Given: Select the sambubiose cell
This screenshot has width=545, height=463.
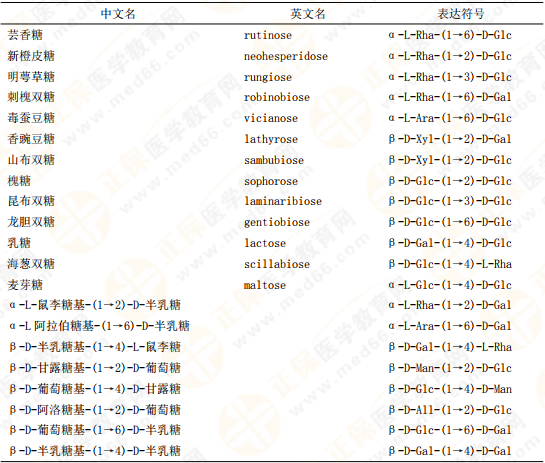Looking at the screenshot, I should [x=274, y=160].
